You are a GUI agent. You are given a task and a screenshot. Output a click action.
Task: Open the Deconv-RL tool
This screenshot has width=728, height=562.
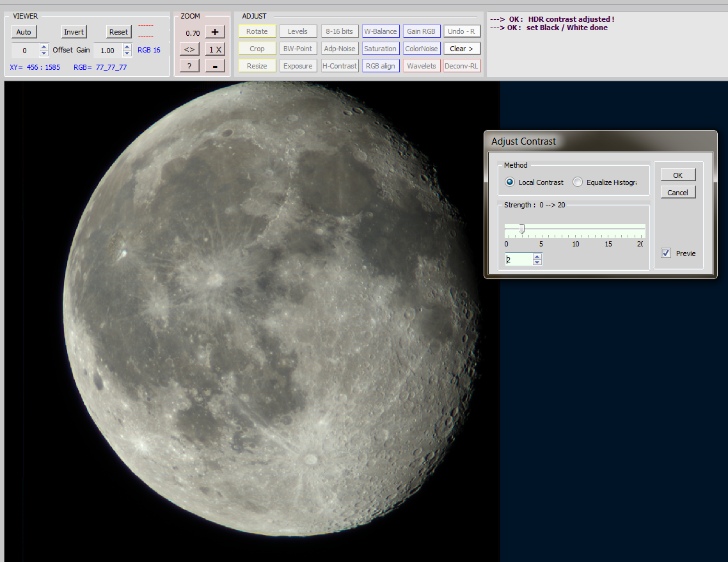point(461,66)
